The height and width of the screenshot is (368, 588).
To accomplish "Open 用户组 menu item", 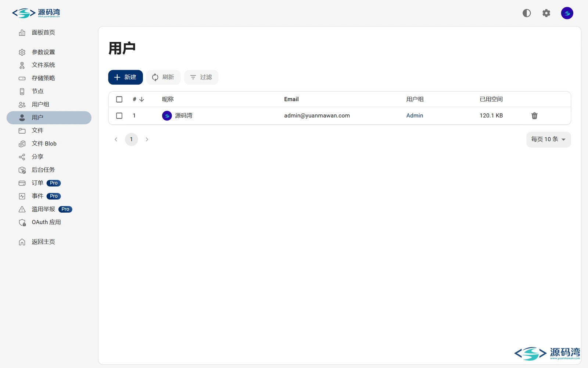I will (49, 105).
